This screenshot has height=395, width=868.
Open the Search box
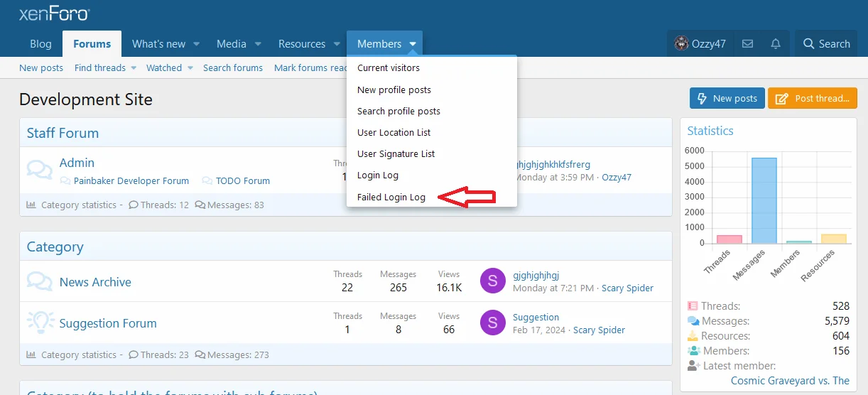pyautogui.click(x=826, y=44)
